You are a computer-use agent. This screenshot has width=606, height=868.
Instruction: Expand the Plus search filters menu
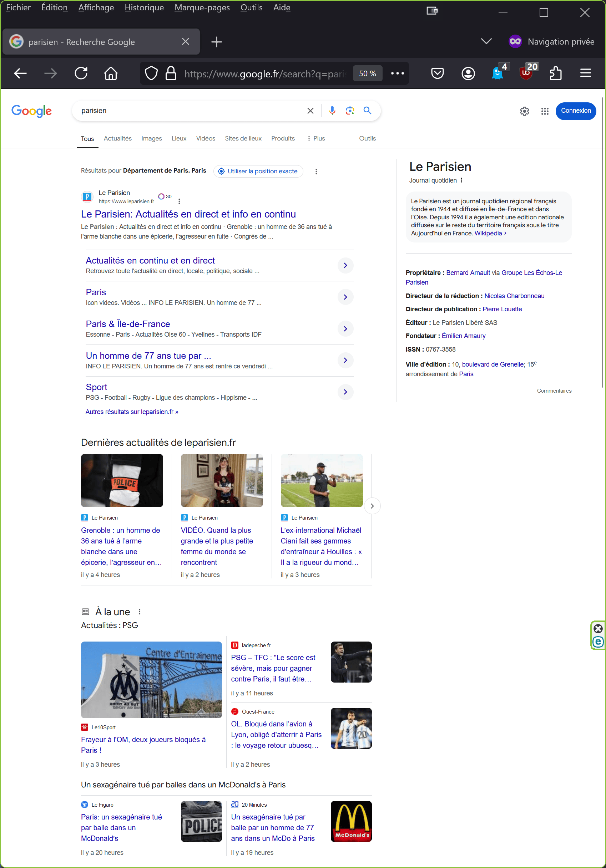coord(316,138)
